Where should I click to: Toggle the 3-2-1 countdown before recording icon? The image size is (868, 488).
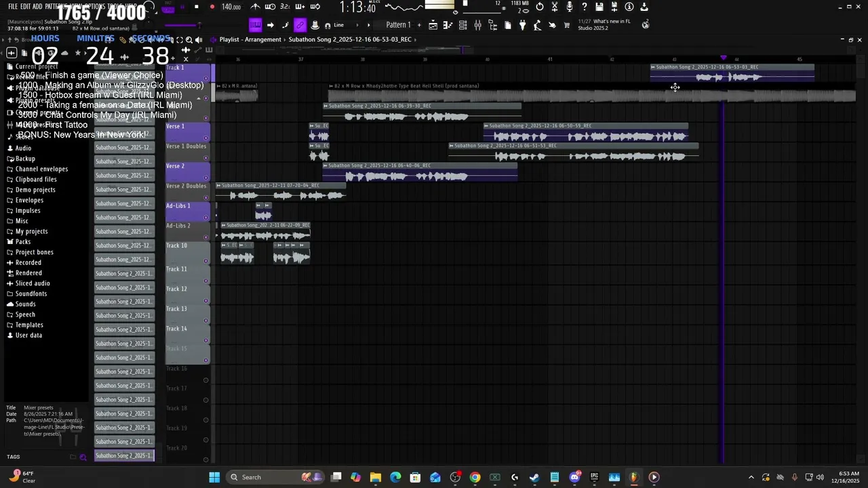pos(285,7)
